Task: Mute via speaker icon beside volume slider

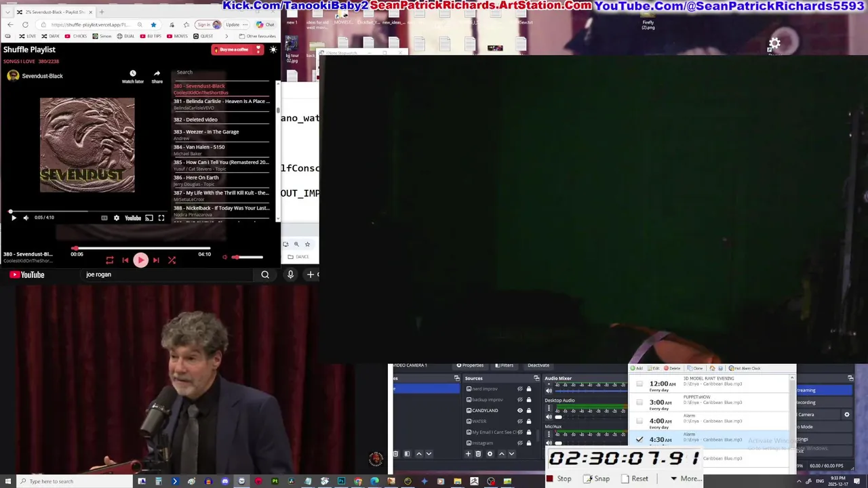Action: click(225, 257)
